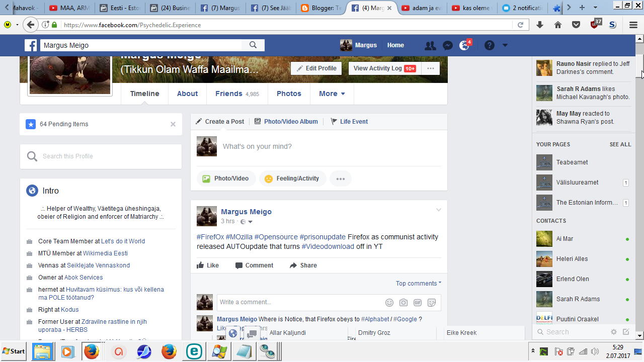Viewport: 644px width, 362px height.
Task: Open chat with Heleri Alles
Action: (x=584, y=259)
